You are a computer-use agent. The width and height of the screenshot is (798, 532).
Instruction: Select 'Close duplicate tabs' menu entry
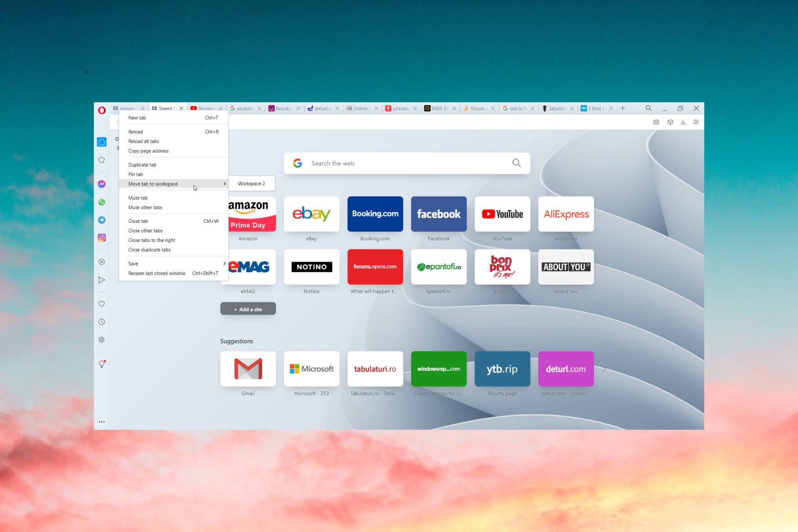pyautogui.click(x=150, y=249)
